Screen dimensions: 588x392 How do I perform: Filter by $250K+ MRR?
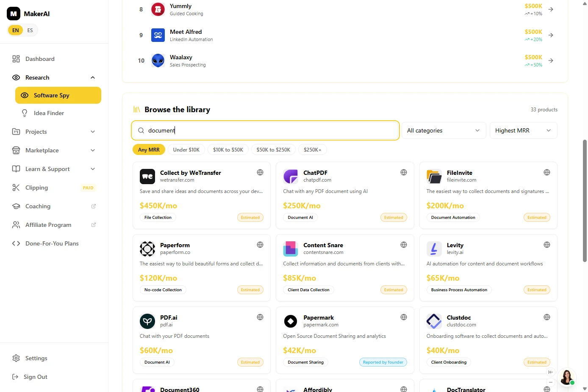313,150
